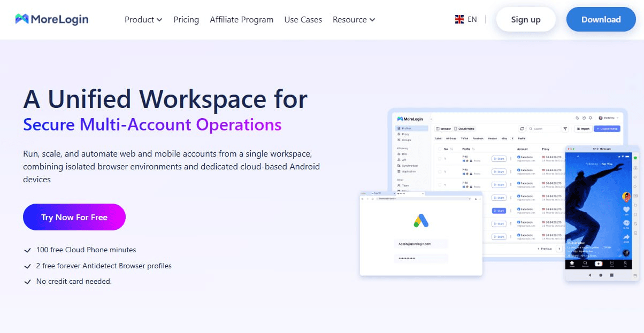Open Application in the preview sidebar

pos(407,172)
